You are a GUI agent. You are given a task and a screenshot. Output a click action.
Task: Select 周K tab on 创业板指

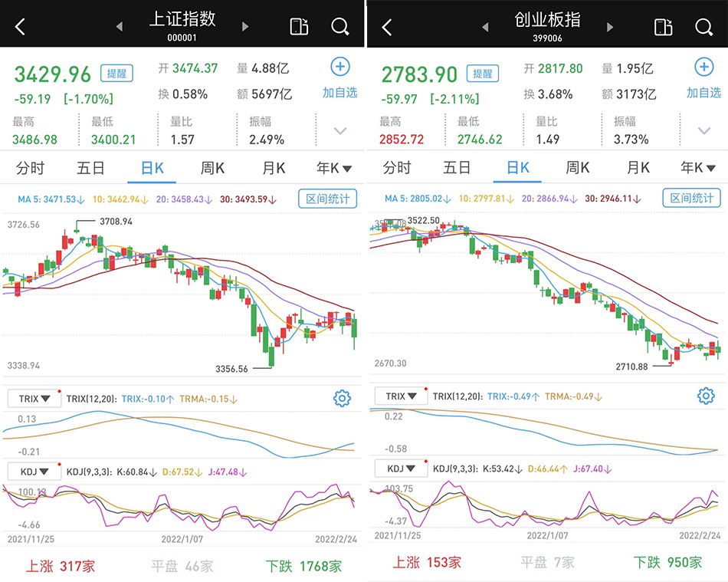point(577,168)
